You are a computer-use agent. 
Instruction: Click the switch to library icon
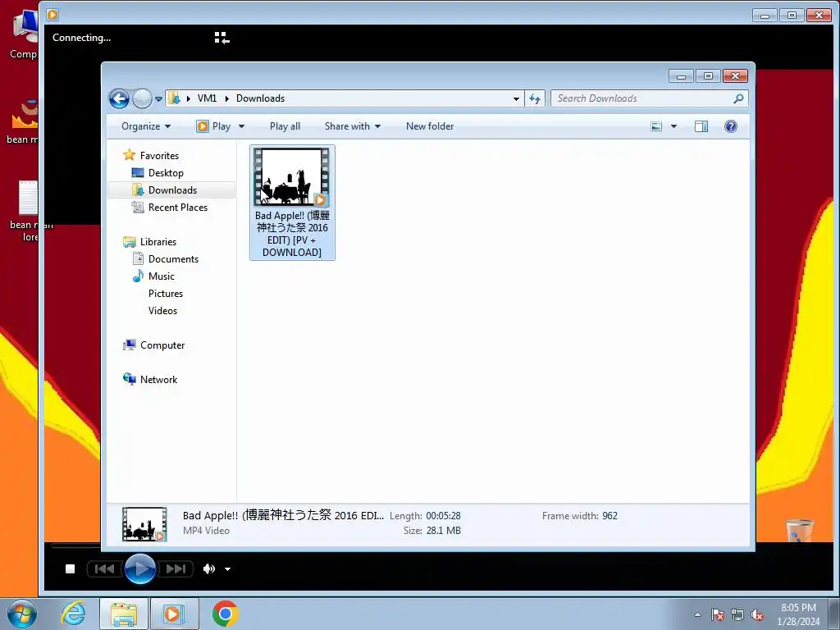click(x=221, y=38)
